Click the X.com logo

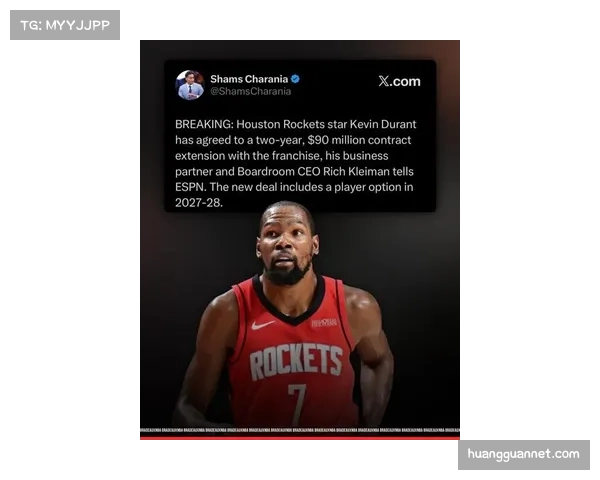click(399, 81)
